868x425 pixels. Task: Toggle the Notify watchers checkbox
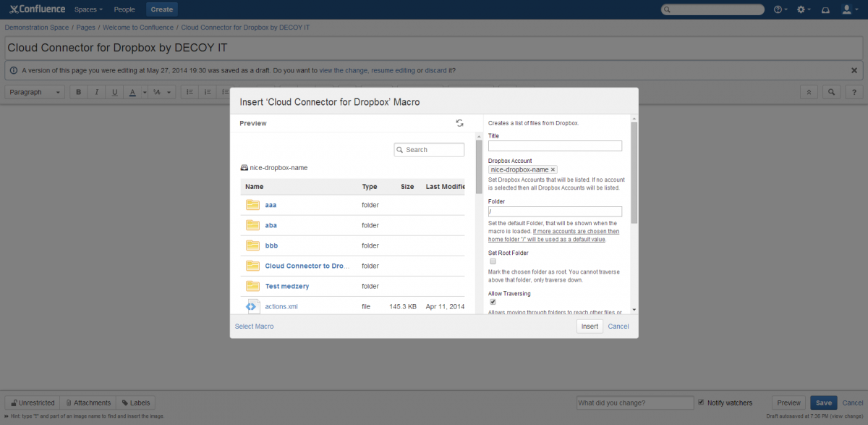(x=701, y=402)
